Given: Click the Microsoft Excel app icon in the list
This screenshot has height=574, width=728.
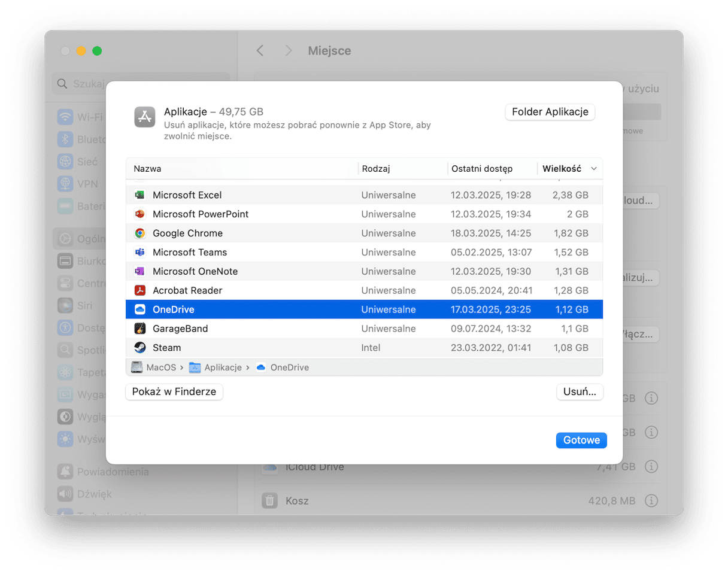Looking at the screenshot, I should (x=139, y=195).
